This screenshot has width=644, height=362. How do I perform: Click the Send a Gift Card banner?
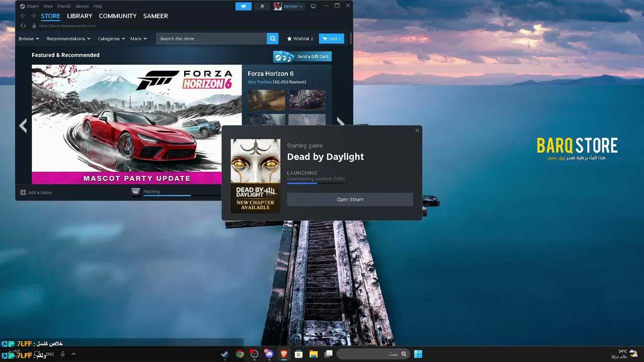tap(302, 56)
